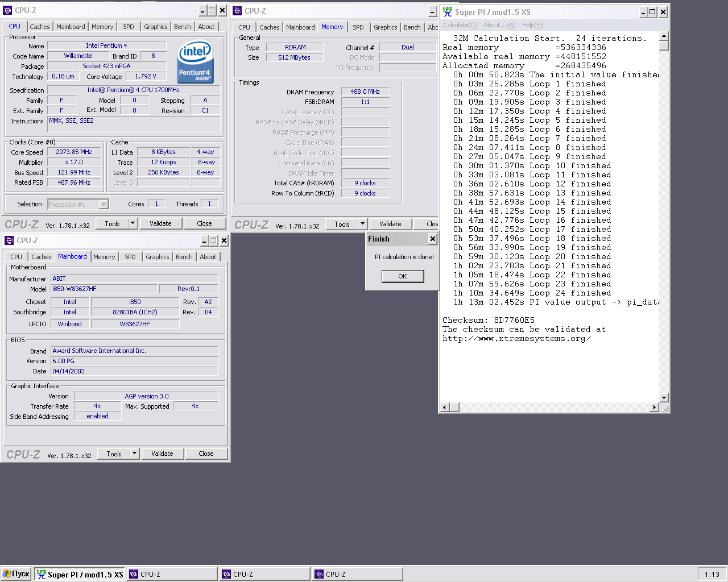The width and height of the screenshot is (728, 582).
Task: Click Validate in the Memory window
Action: point(390,224)
